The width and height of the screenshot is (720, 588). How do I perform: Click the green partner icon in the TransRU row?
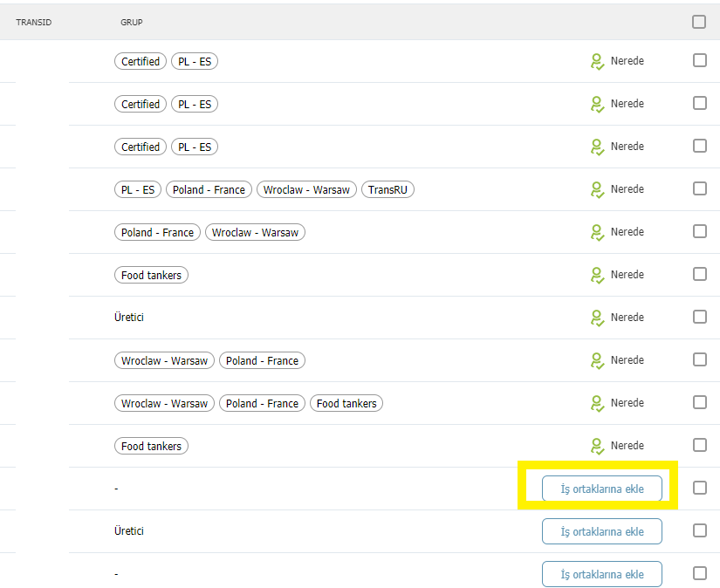(597, 189)
